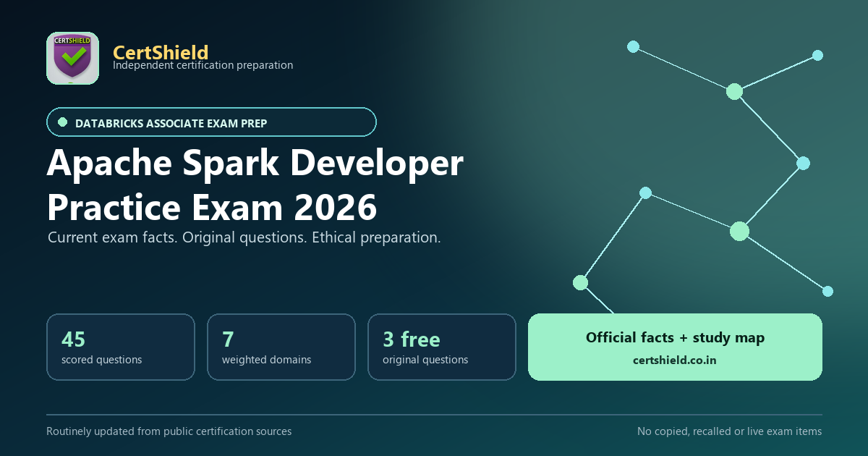Click the 'Independent certification preparation' tagline
Viewport: 868px width, 456px height.
point(203,65)
